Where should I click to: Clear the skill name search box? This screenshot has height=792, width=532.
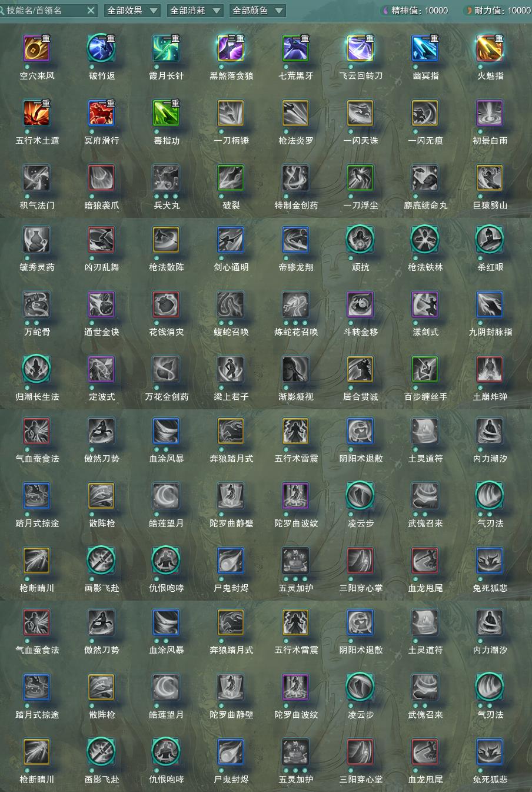pyautogui.click(x=91, y=11)
